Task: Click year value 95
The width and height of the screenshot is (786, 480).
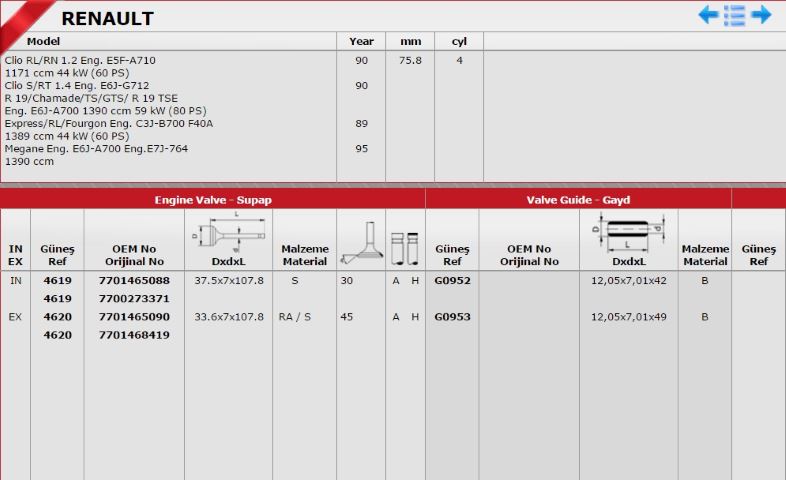Action: (361, 149)
